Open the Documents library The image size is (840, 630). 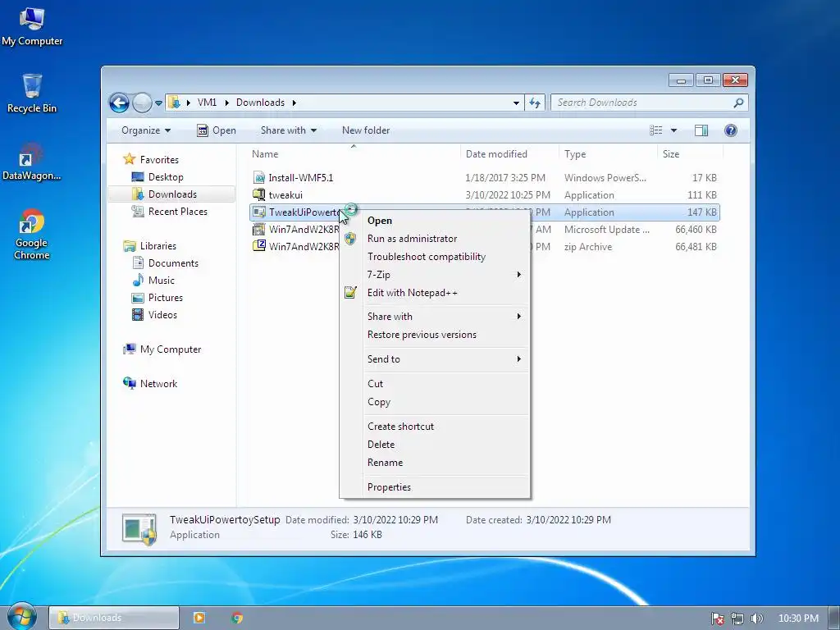[173, 263]
